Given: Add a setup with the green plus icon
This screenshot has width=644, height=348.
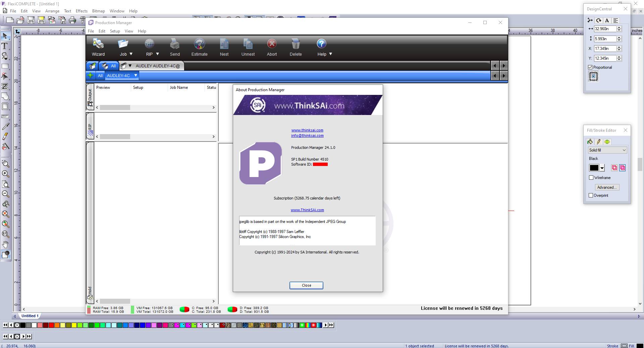Looking at the screenshot, I should [90, 75].
